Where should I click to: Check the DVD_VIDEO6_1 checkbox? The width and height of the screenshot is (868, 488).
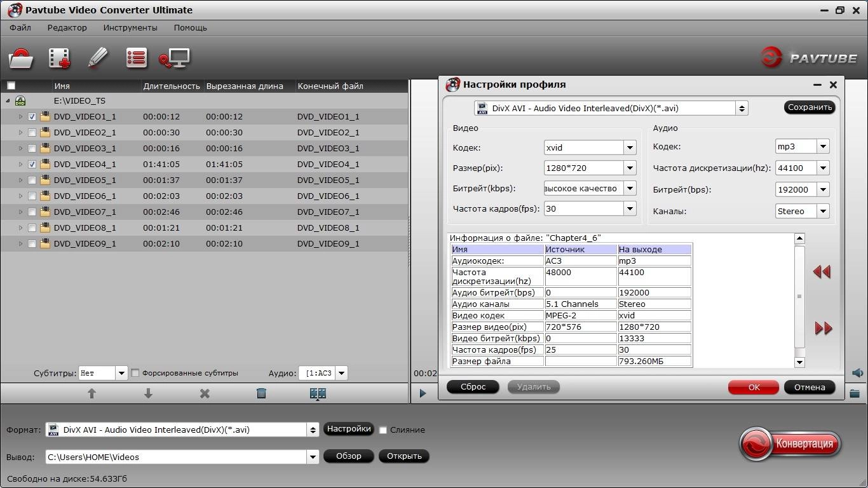click(32, 196)
